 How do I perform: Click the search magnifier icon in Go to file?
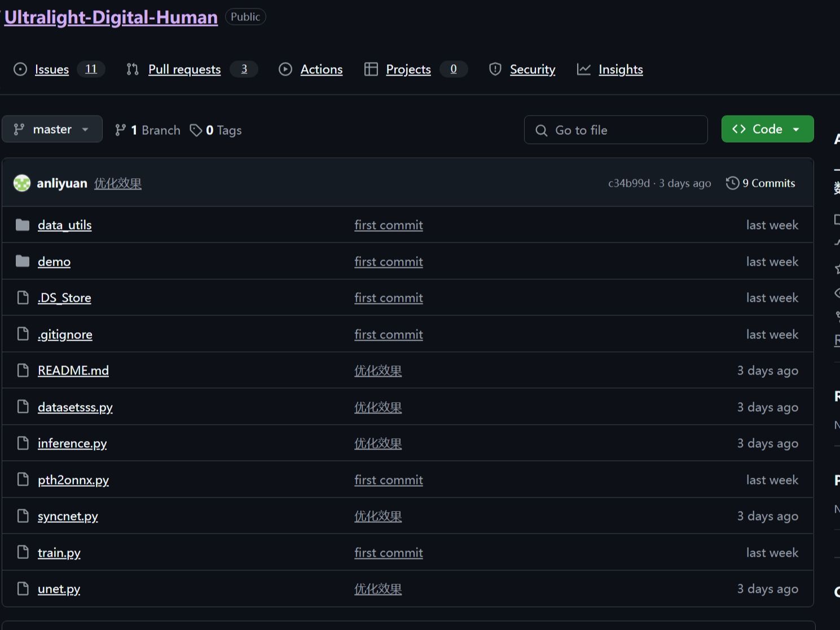pos(542,130)
